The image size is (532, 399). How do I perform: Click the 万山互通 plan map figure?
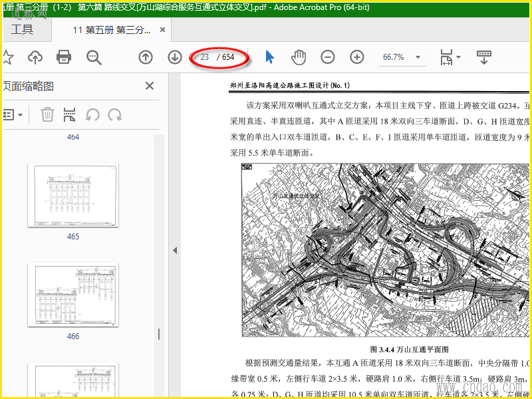point(385,251)
